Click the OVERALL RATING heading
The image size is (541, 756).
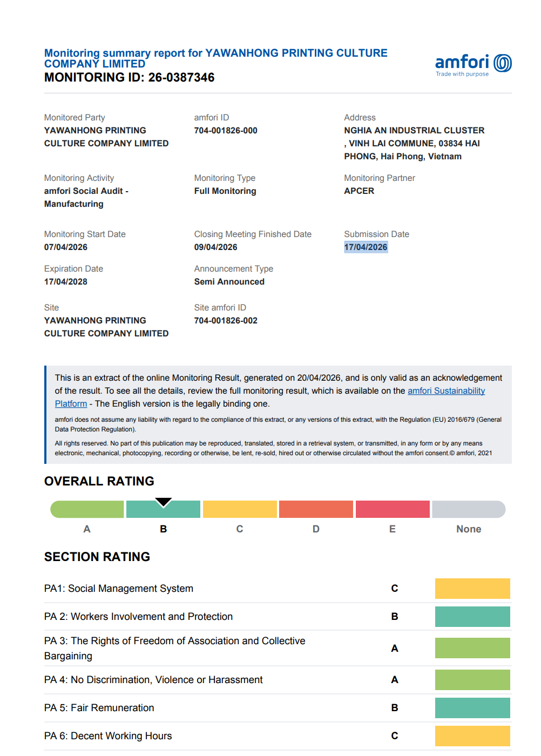click(x=99, y=481)
